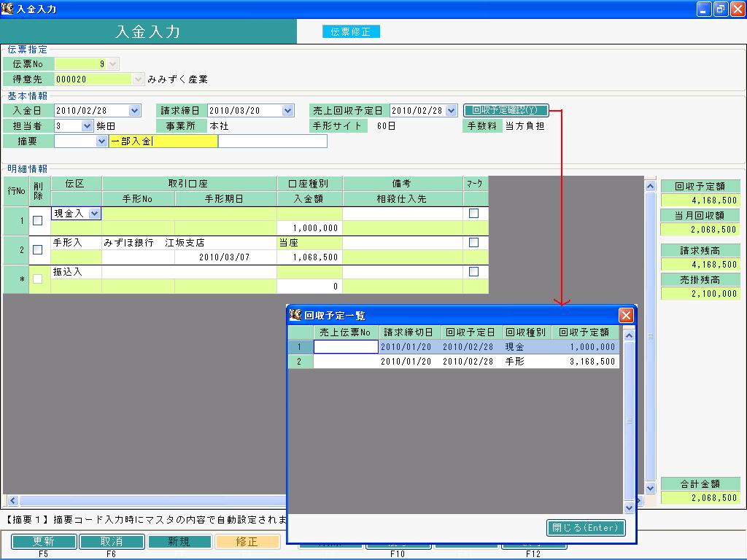Click the second empty 摘要 field
The image size is (747, 560).
click(273, 141)
